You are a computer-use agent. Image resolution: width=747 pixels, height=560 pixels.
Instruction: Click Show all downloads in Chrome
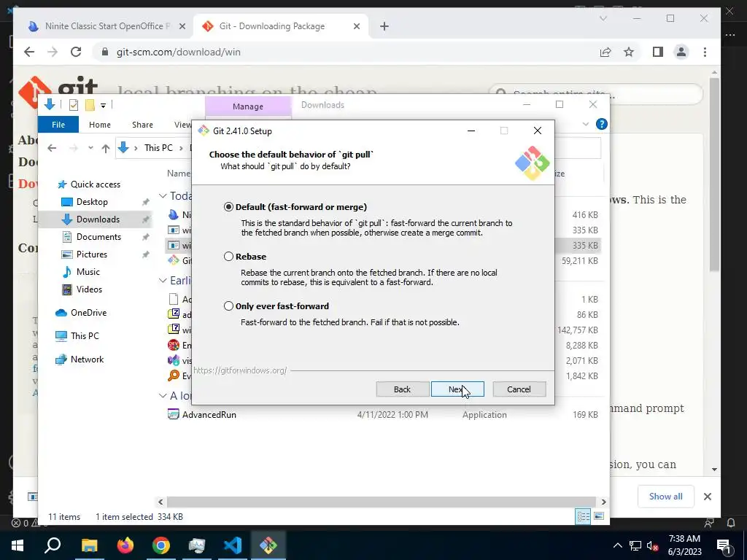pos(665,497)
